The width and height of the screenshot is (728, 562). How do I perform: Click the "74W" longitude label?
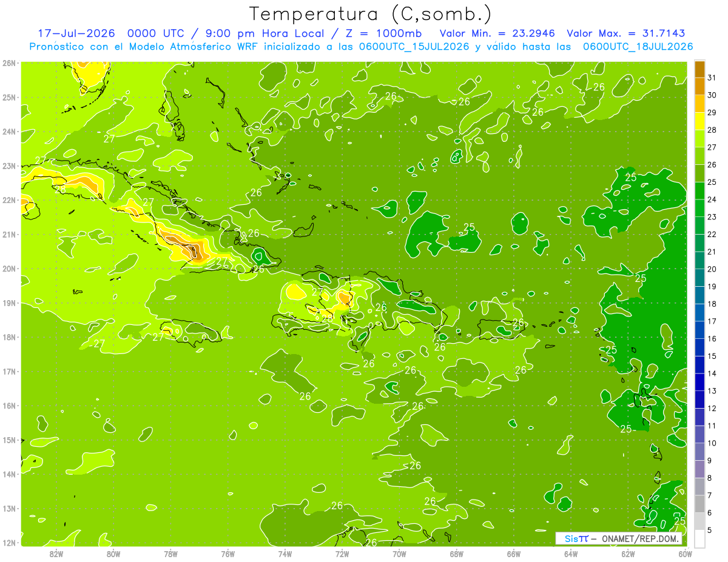(285, 553)
